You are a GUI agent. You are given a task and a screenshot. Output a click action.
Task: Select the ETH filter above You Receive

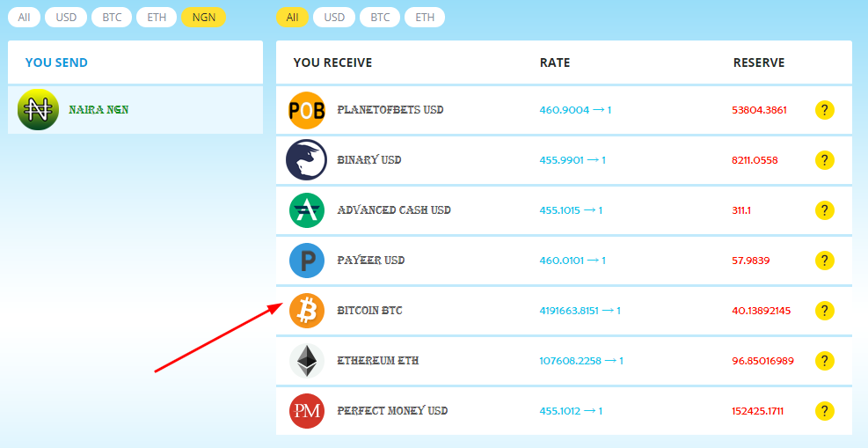[x=425, y=18]
